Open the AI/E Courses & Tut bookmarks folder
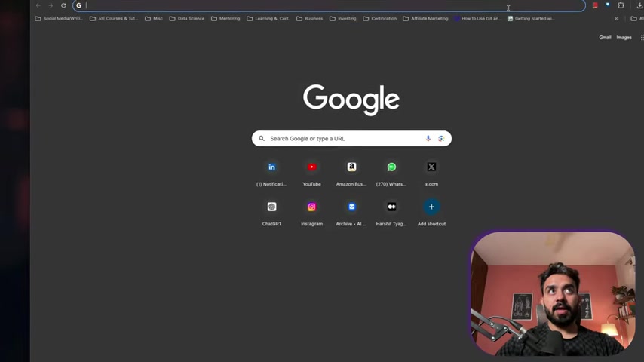The image size is (644, 362). coord(114,19)
